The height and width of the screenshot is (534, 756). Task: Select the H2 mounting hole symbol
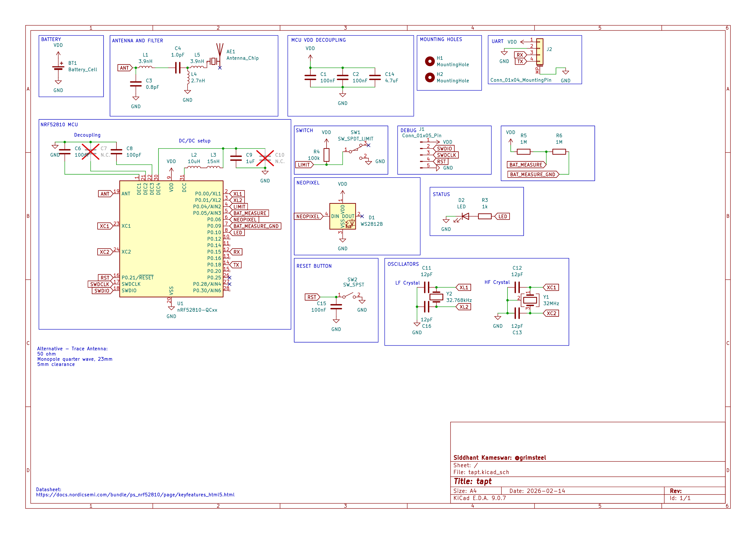[430, 77]
